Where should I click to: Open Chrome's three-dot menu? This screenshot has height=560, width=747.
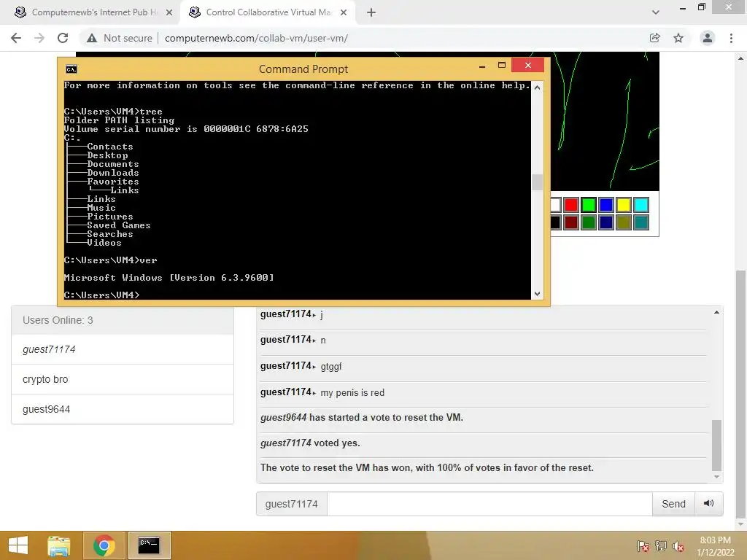click(x=731, y=38)
